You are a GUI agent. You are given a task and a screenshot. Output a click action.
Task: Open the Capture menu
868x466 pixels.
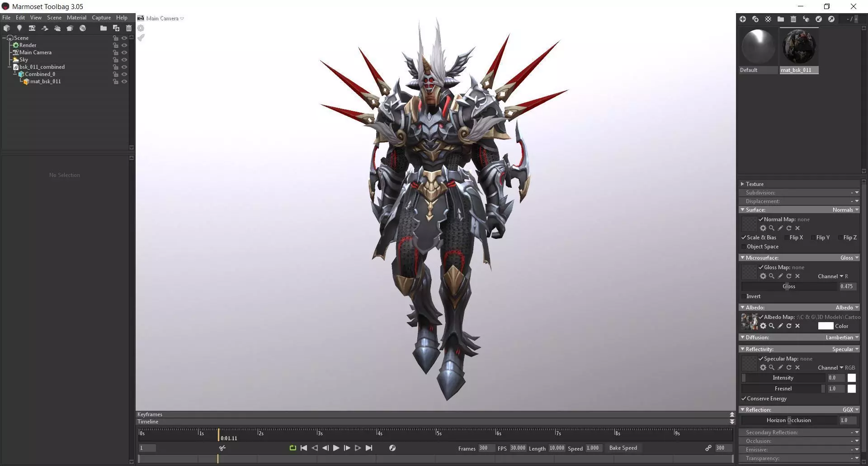click(101, 18)
